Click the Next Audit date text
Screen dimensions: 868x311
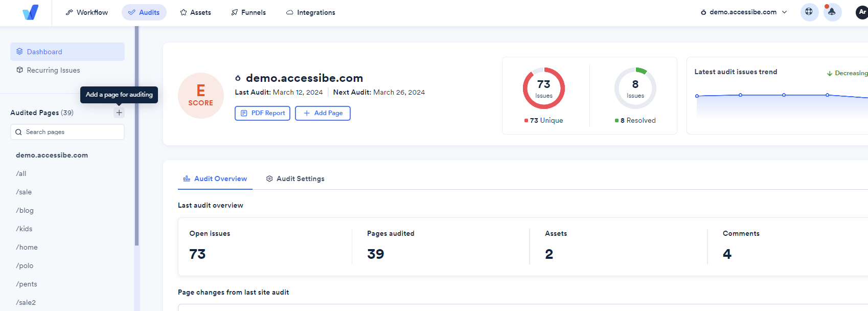pos(379,92)
